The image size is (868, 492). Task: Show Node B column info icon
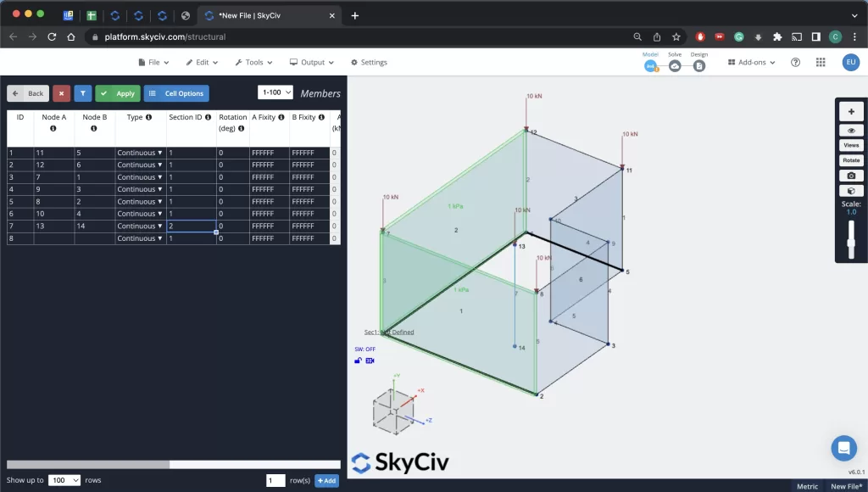pyautogui.click(x=93, y=129)
